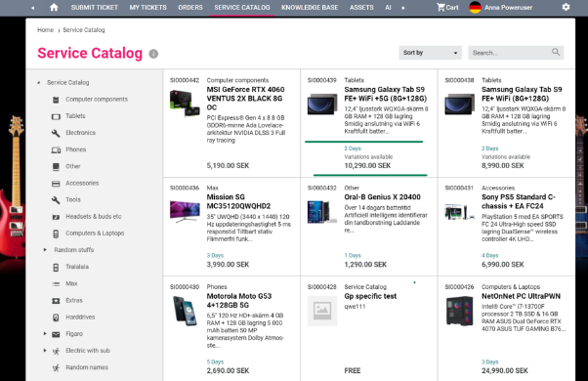This screenshot has height=381, width=588.
Task: Collapse the Service Catalog root tree node
Action: click(x=39, y=82)
